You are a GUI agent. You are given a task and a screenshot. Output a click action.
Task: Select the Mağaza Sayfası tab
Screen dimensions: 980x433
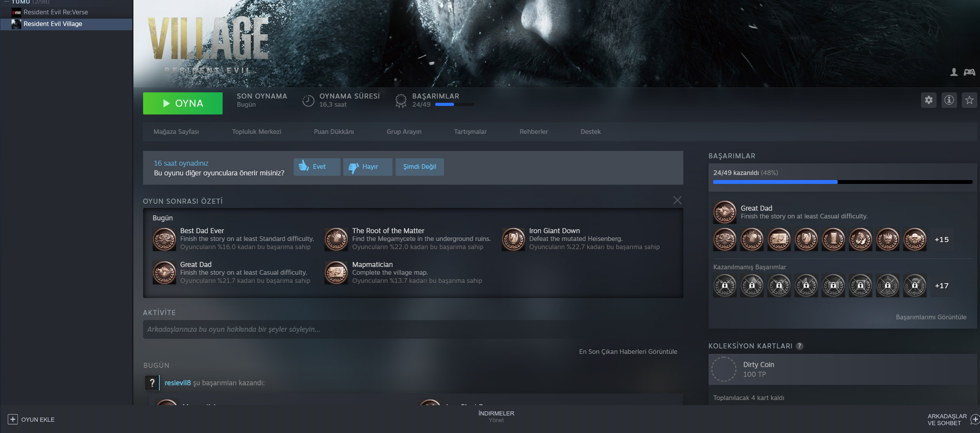coord(176,132)
